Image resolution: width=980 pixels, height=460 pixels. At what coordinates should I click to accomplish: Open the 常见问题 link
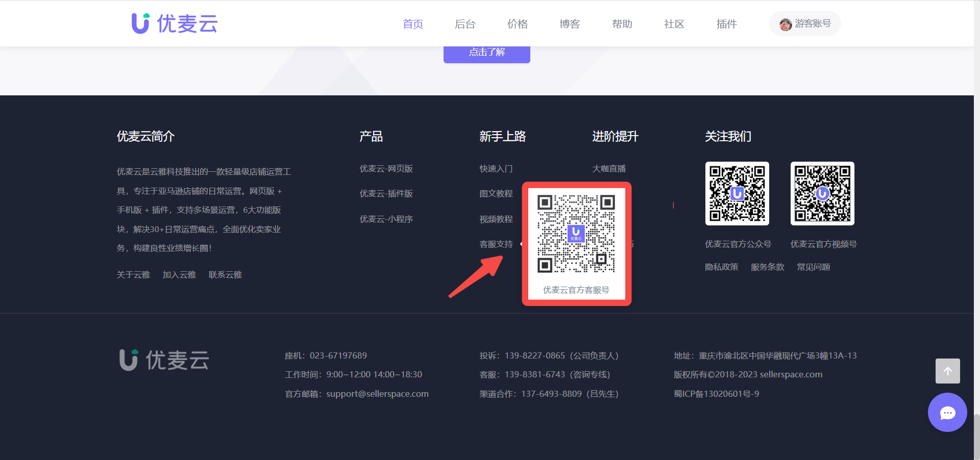coord(813,267)
